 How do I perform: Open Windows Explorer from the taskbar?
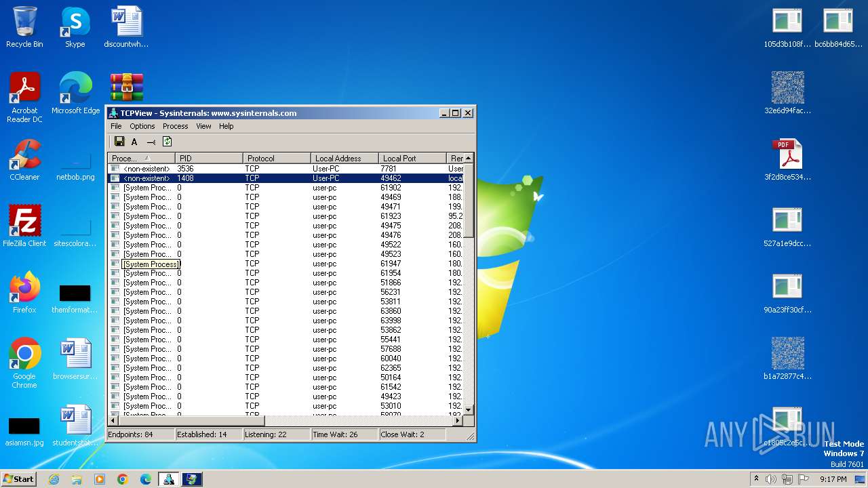77,479
